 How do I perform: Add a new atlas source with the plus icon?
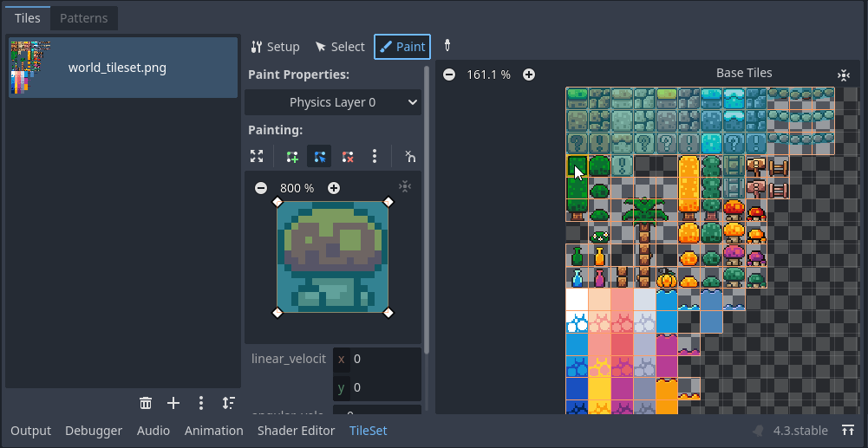click(x=173, y=403)
